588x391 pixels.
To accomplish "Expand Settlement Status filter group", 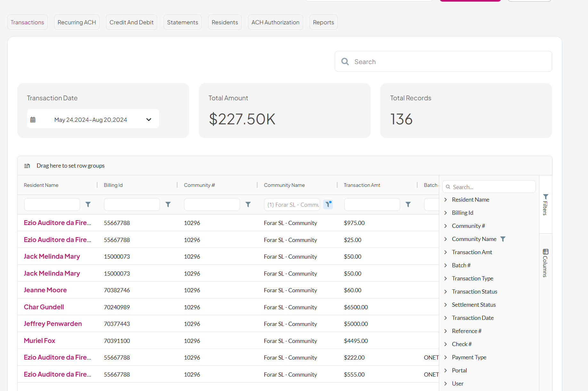I will click(446, 305).
